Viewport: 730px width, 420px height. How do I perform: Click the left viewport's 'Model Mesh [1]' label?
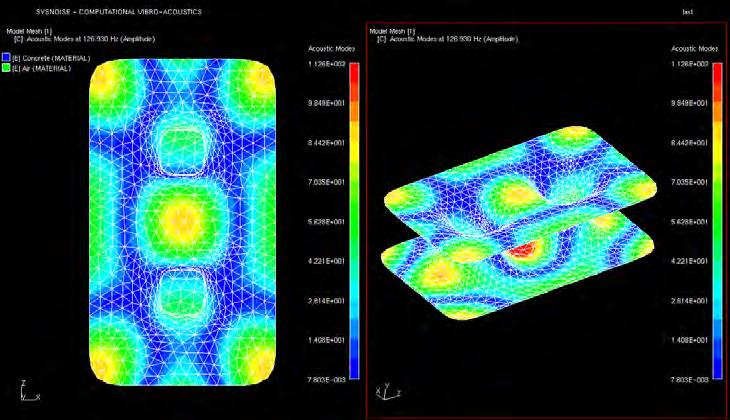(x=29, y=31)
